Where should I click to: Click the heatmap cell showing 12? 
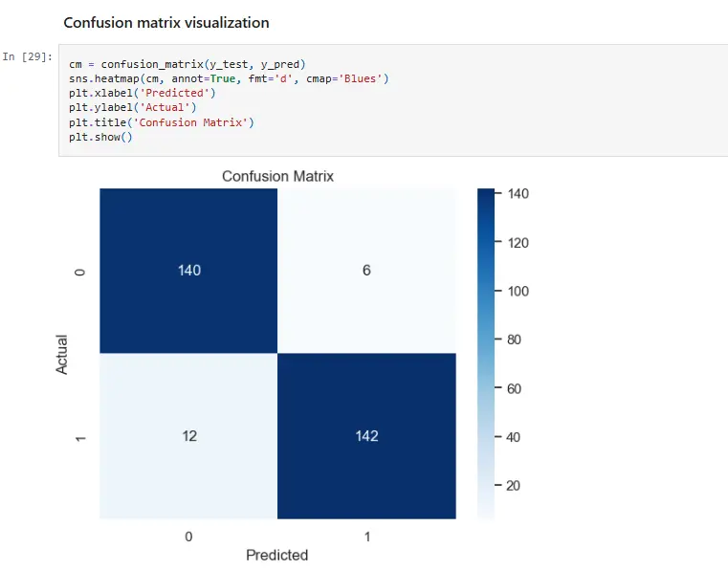(188, 436)
